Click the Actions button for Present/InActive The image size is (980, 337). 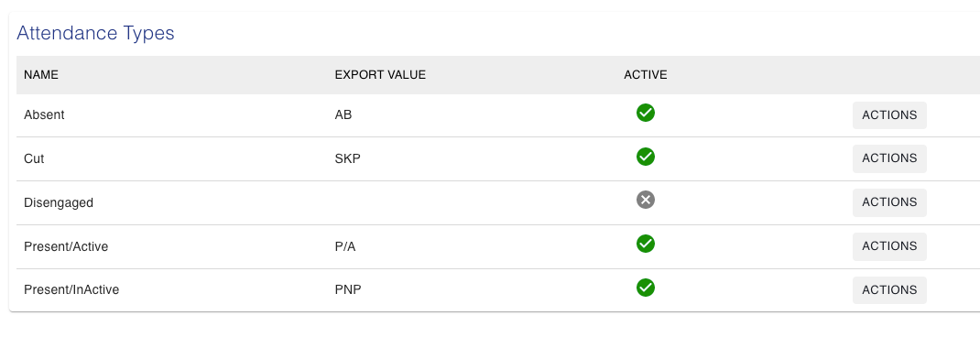[889, 289]
